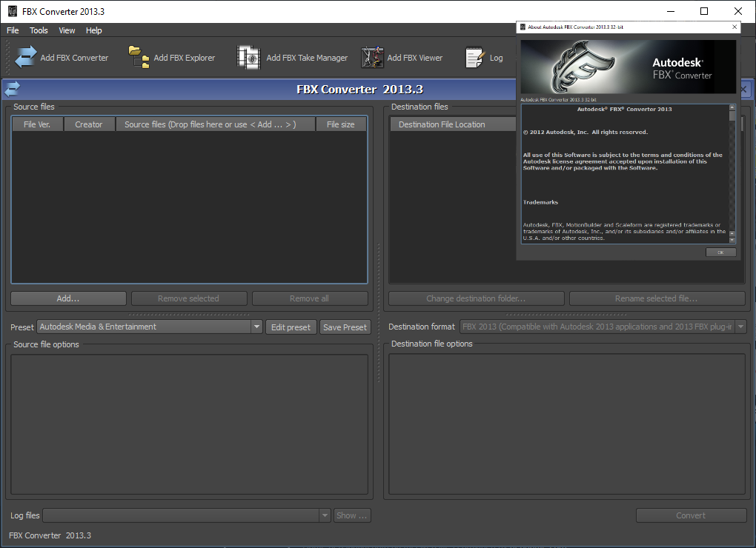
Task: Open the Help menu
Action: (94, 30)
